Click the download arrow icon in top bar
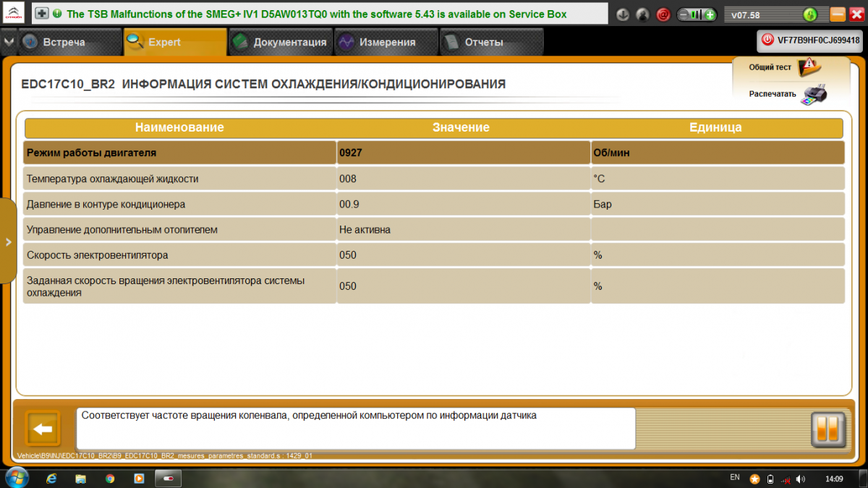 624,14
